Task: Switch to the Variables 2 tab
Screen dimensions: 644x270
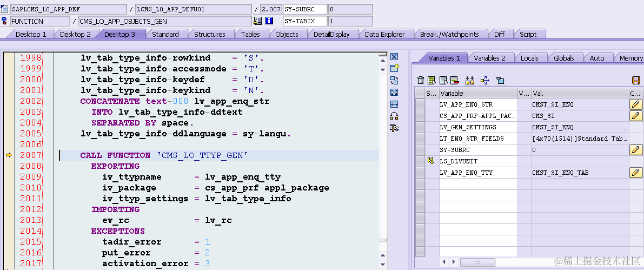Action: tap(489, 58)
